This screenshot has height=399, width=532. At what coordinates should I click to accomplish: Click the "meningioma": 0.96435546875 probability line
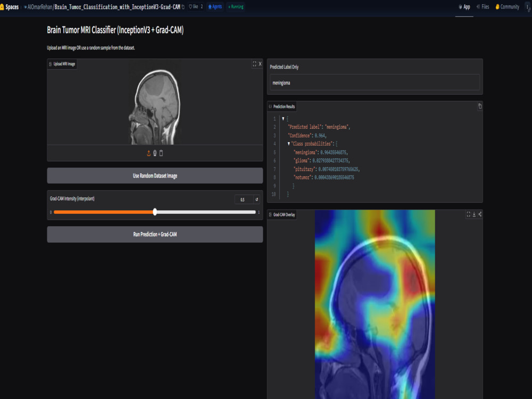tap(321, 152)
